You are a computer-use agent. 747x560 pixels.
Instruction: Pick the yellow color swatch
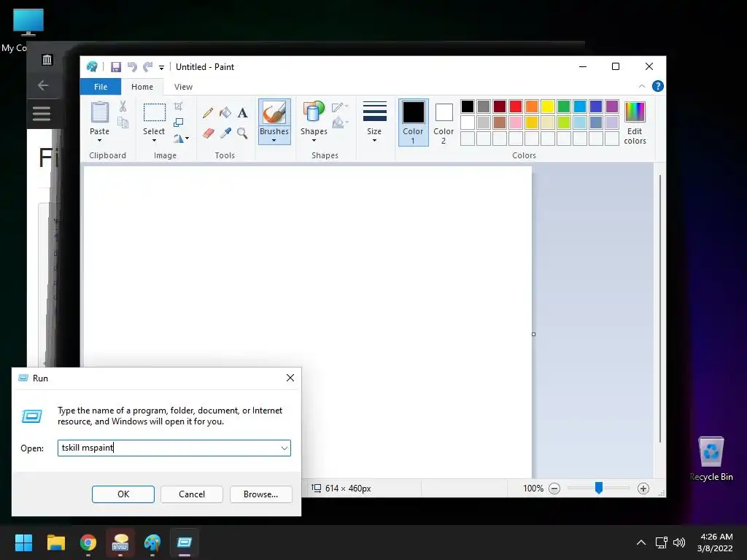pos(547,106)
